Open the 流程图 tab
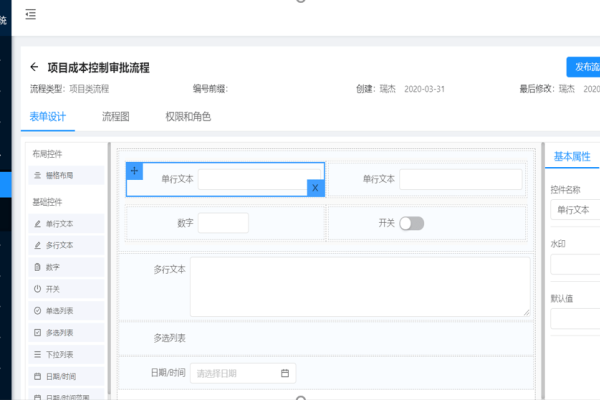 click(116, 116)
